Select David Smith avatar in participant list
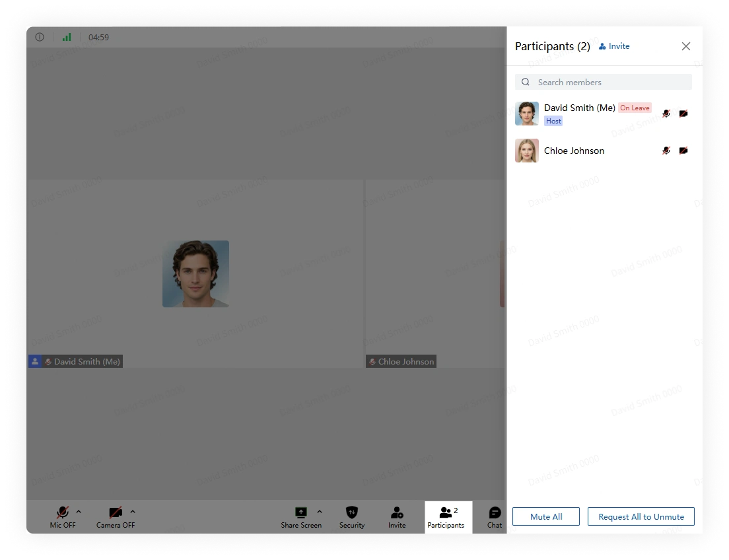The width and height of the screenshot is (729, 560). pyautogui.click(x=527, y=114)
